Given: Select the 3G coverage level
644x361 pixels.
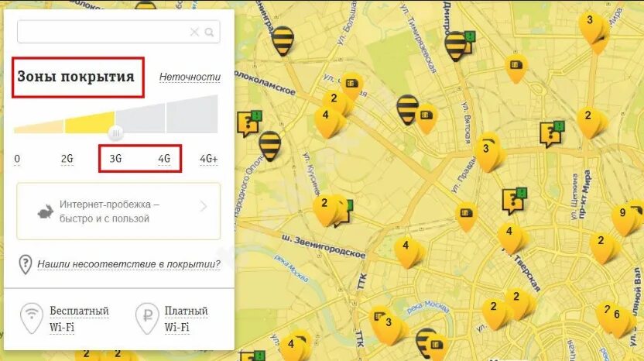Looking at the screenshot, I should point(115,159).
